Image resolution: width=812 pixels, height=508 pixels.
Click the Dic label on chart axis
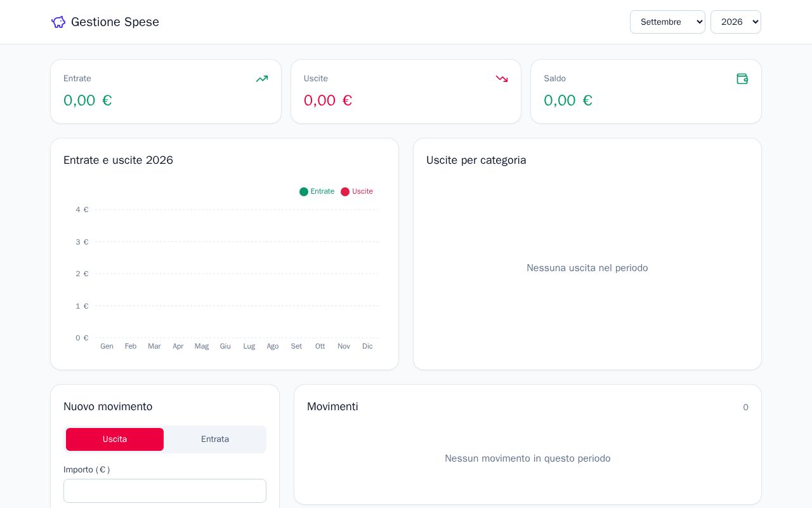[367, 346]
